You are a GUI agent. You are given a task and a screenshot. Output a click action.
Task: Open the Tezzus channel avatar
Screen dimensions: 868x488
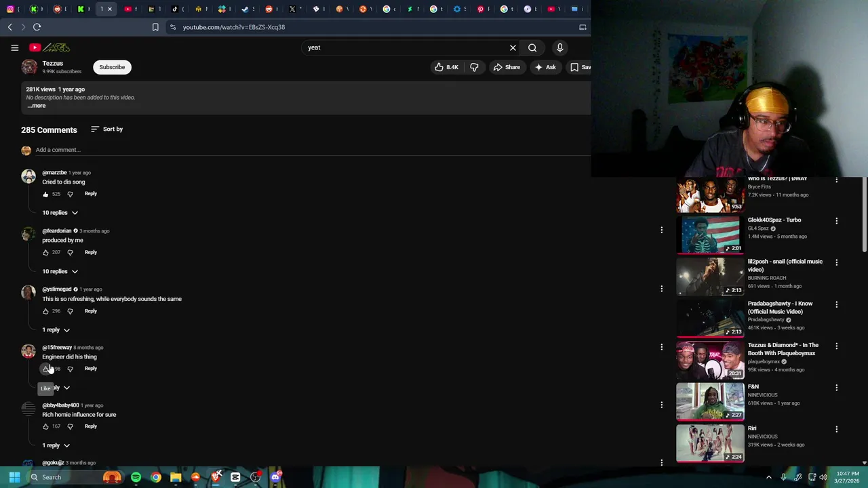coord(29,66)
